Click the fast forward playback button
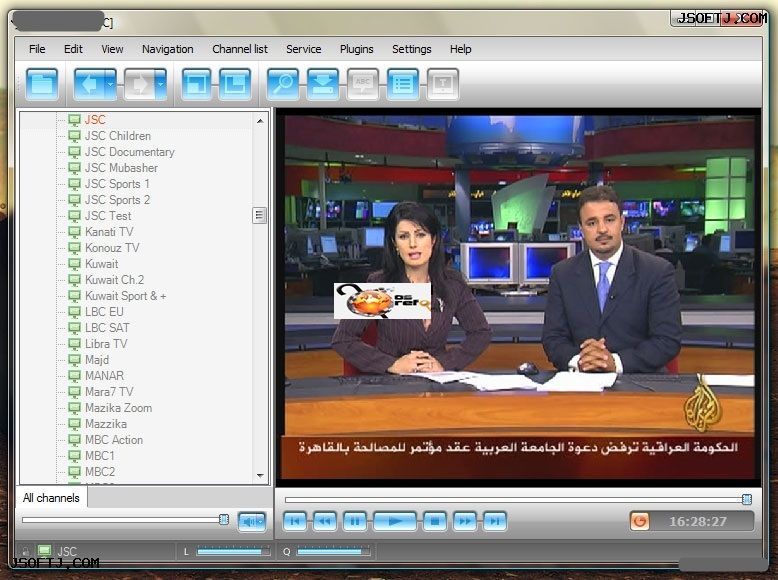Screen dimensions: 778x580 (x=464, y=521)
